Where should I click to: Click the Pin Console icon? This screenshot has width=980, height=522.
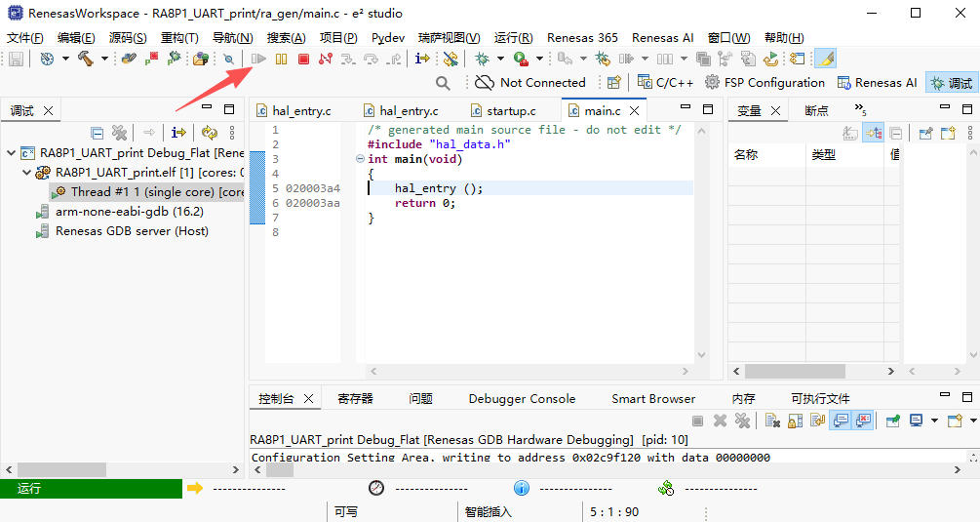point(893,421)
